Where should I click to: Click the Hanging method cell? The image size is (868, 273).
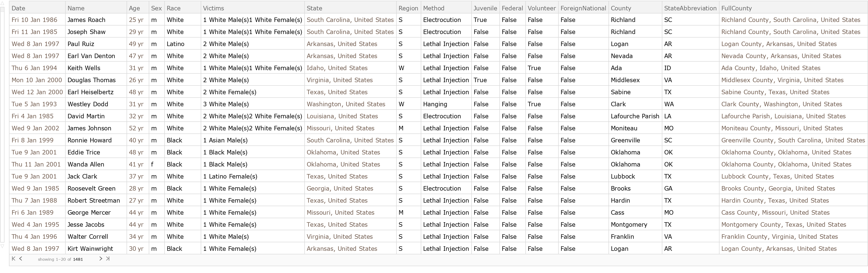coord(435,104)
